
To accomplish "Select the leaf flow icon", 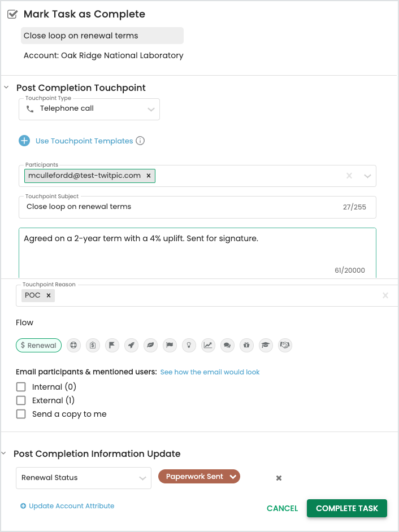I will coord(150,346).
